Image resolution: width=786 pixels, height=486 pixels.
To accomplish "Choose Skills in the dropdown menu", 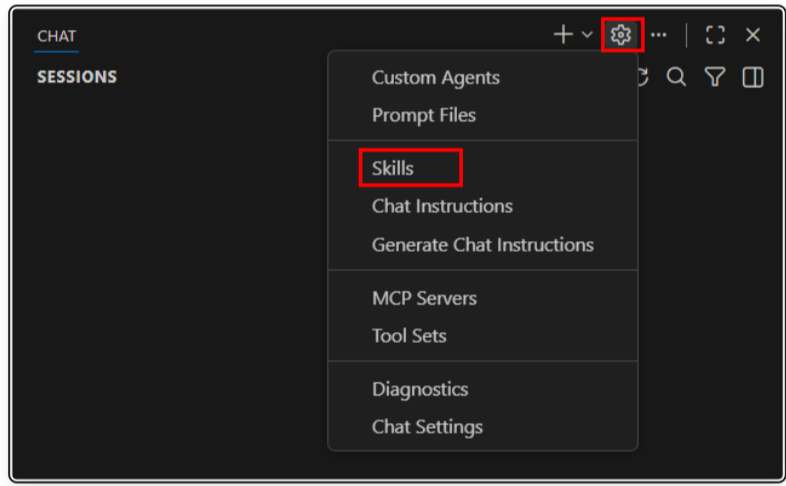I will 393,168.
